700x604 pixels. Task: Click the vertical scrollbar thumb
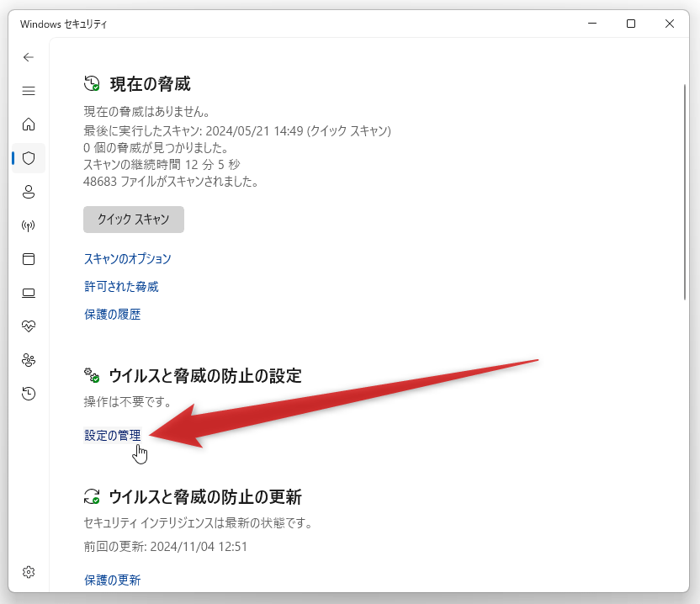[x=685, y=192]
